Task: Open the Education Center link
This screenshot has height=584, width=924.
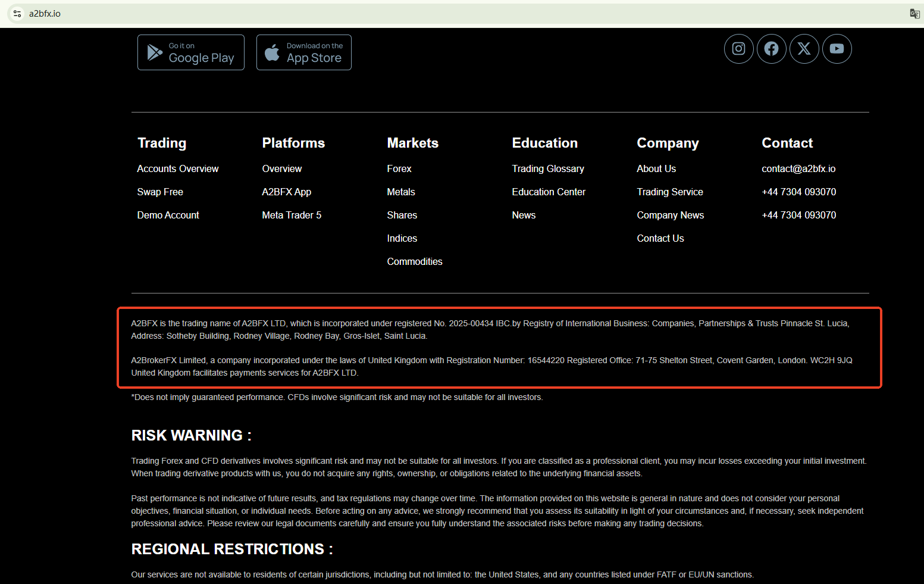Action: pyautogui.click(x=549, y=192)
